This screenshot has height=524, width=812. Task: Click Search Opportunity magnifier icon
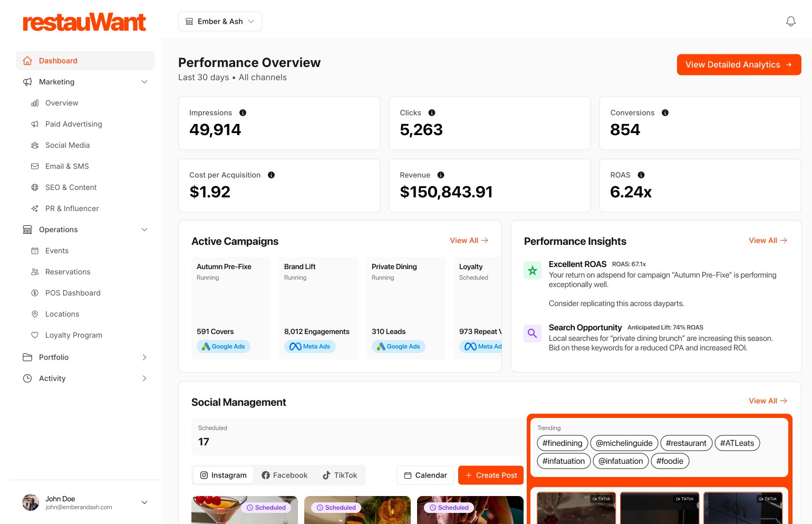[533, 334]
